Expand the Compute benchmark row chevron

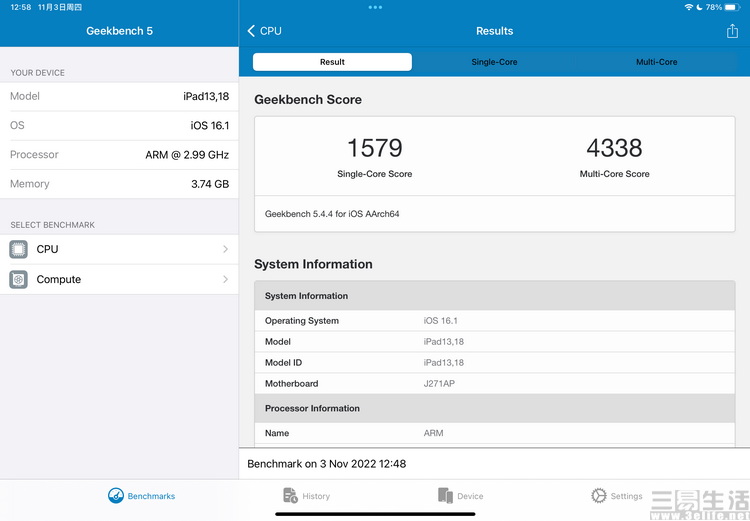click(x=225, y=279)
